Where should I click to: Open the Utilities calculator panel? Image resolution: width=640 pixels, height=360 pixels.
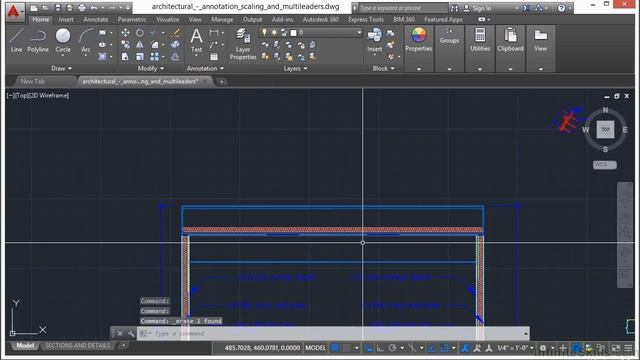pyautogui.click(x=480, y=40)
